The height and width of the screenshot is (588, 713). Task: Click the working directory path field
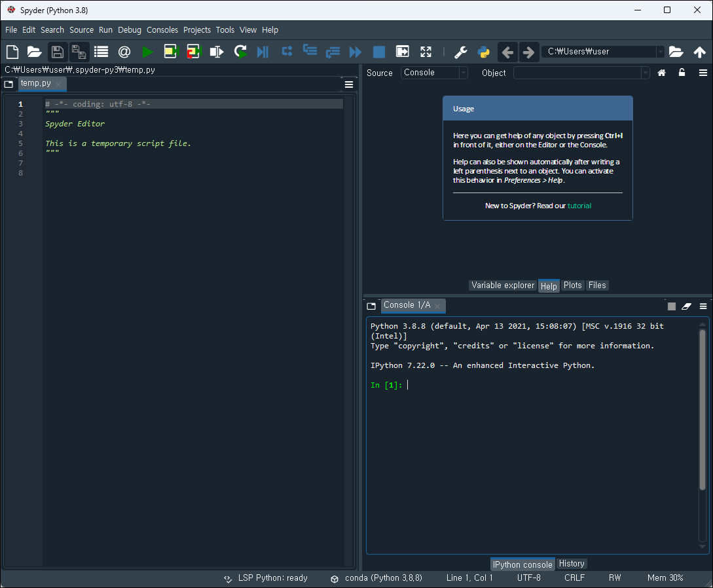click(599, 52)
